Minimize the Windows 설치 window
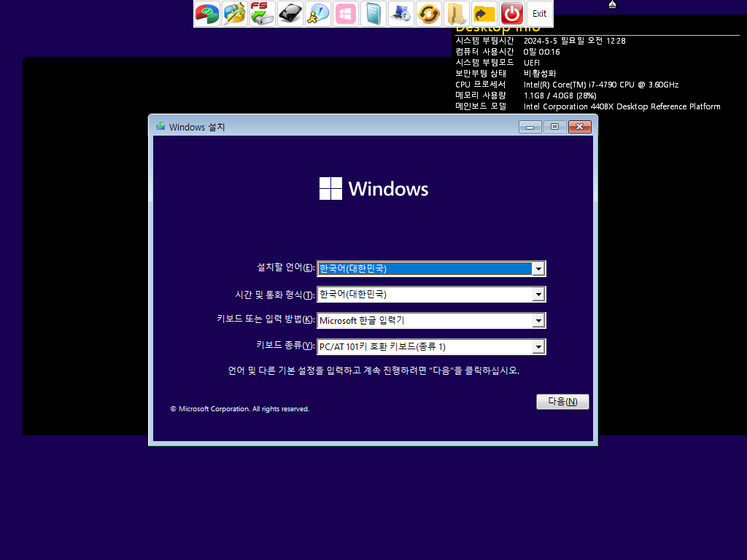Viewport: 747px width, 560px height. pos(530,127)
